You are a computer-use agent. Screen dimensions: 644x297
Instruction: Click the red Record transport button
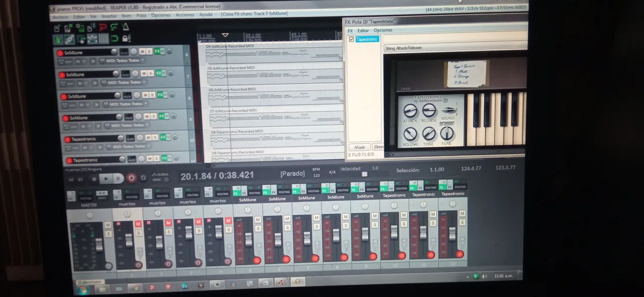[x=131, y=178]
